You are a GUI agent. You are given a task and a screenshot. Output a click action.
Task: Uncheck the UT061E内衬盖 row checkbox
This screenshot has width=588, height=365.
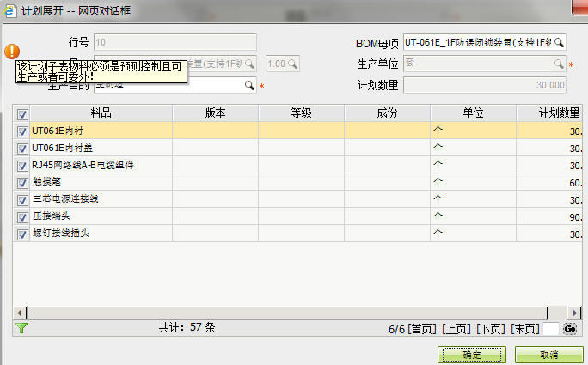coord(22,149)
